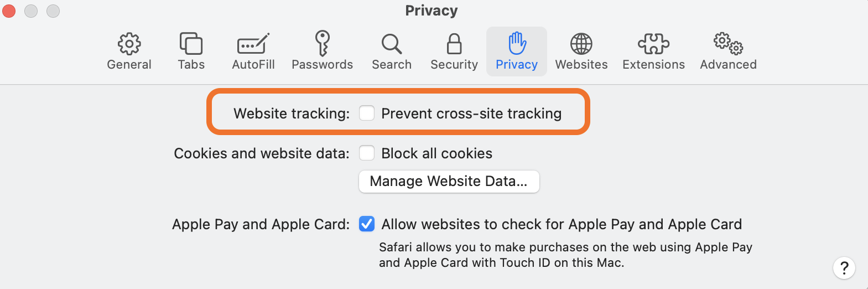Screen dimensions: 868x289
Task: Click the gray minimize window button
Action: coord(31,11)
